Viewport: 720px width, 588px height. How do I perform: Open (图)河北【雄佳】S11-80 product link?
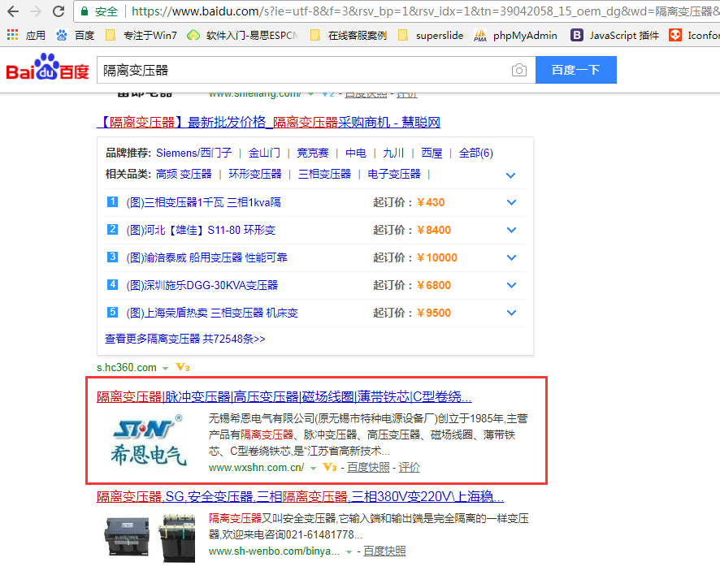click(201, 230)
